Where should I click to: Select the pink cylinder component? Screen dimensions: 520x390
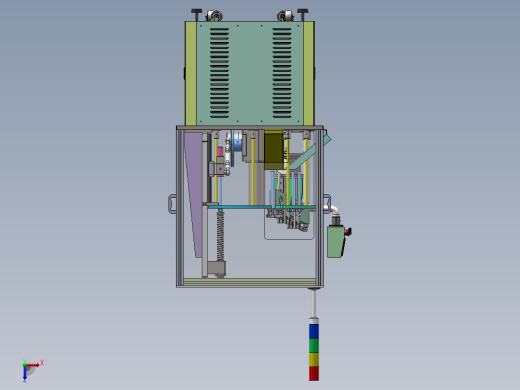(x=220, y=152)
